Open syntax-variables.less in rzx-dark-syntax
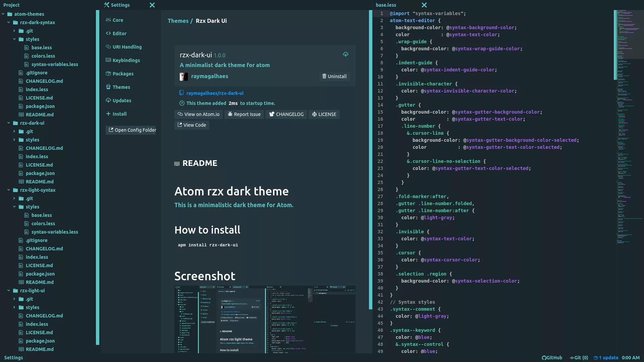Viewport: 644px width, 362px height. tap(55, 64)
